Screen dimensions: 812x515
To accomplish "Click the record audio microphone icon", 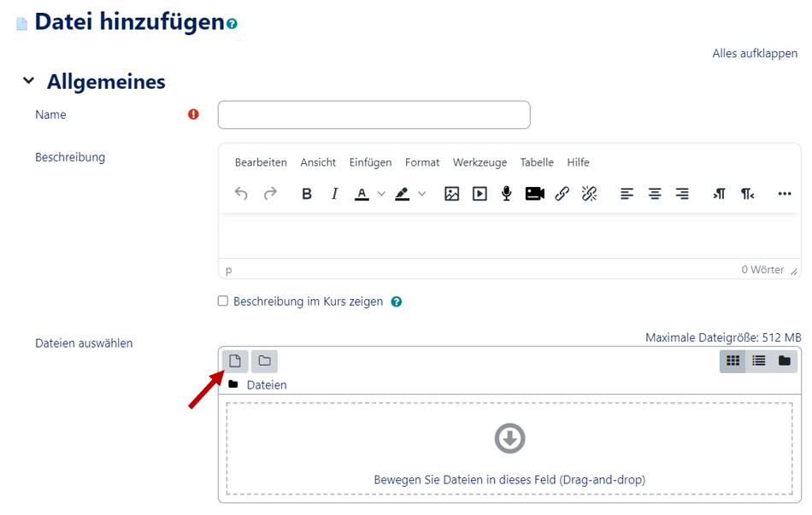I will tap(507, 194).
